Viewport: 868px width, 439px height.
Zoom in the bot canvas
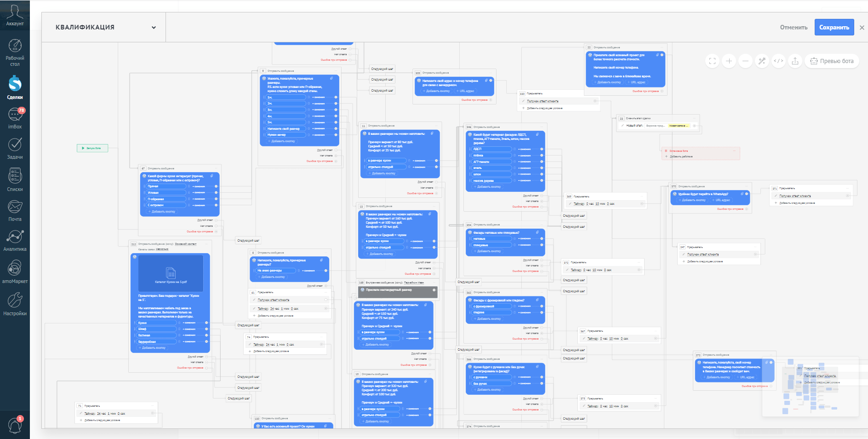pos(729,61)
